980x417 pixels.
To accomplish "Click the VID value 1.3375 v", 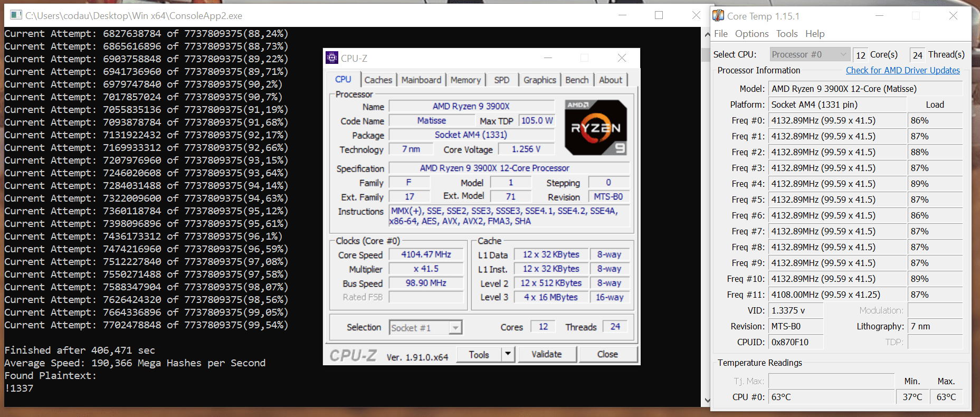I will click(x=795, y=310).
